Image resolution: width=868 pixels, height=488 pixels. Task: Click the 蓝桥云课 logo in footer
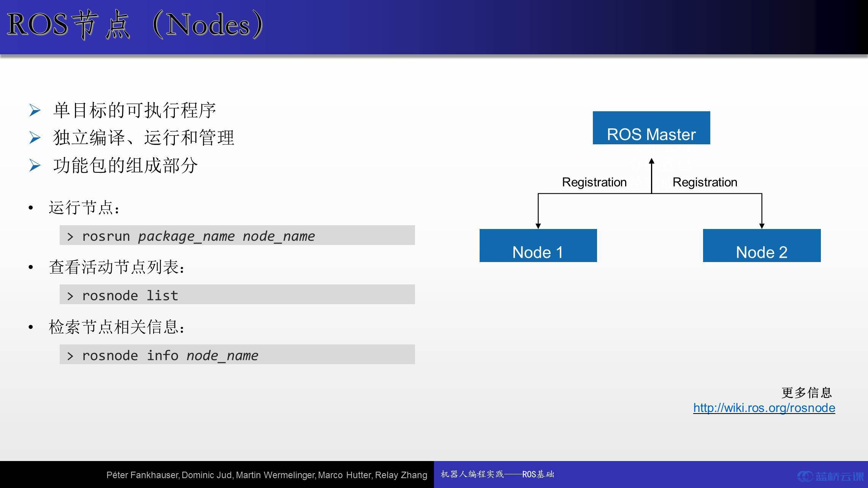point(830,476)
